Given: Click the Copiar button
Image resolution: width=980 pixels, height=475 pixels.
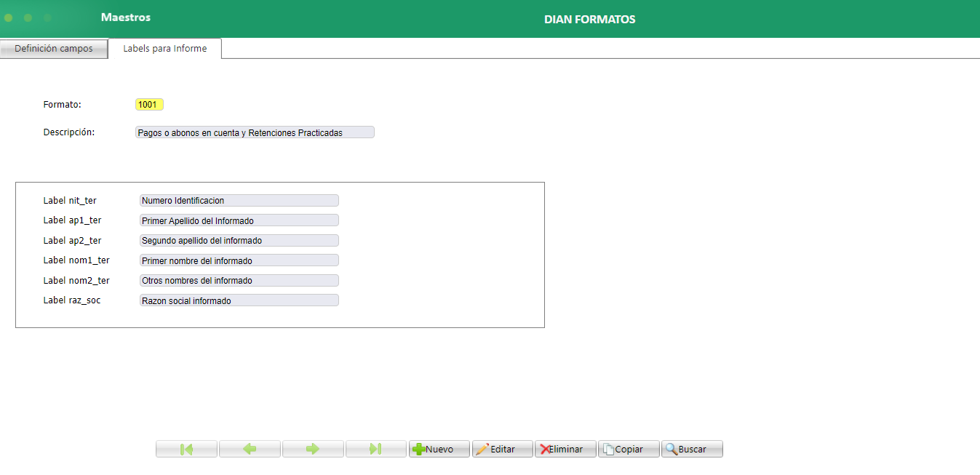Looking at the screenshot, I should click(x=629, y=449).
